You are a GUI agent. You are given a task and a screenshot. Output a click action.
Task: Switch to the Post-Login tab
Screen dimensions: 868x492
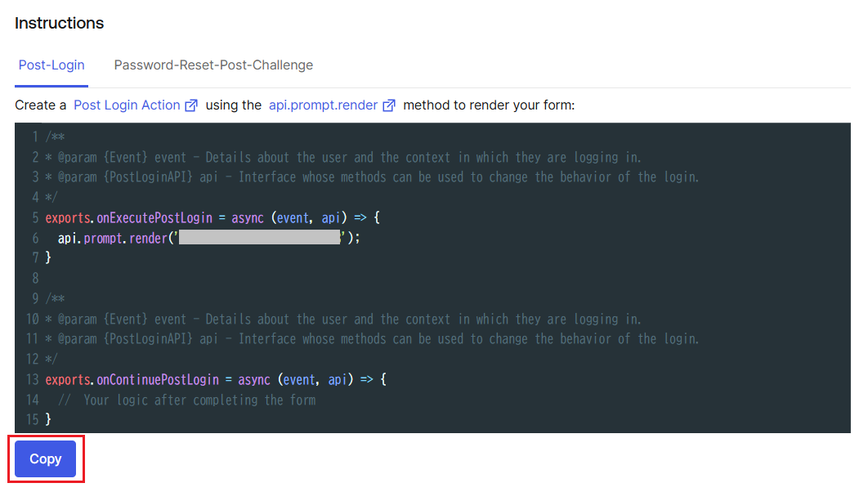point(51,65)
